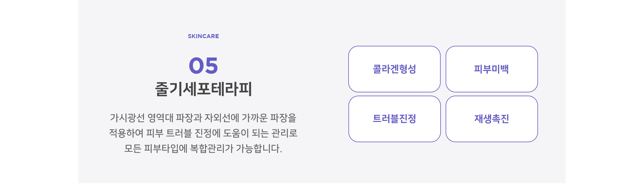Click the purple SKINCARE label
The height and width of the screenshot is (184, 644).
[x=203, y=36]
